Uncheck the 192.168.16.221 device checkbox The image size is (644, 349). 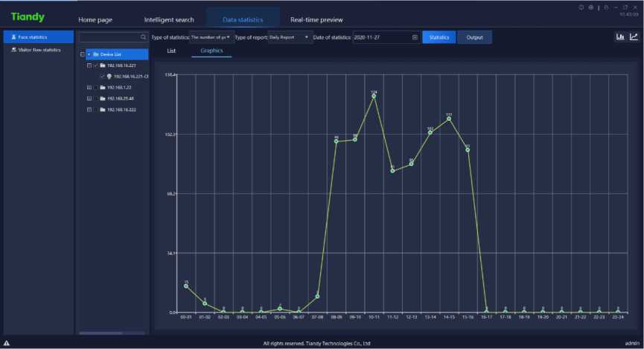point(95,65)
